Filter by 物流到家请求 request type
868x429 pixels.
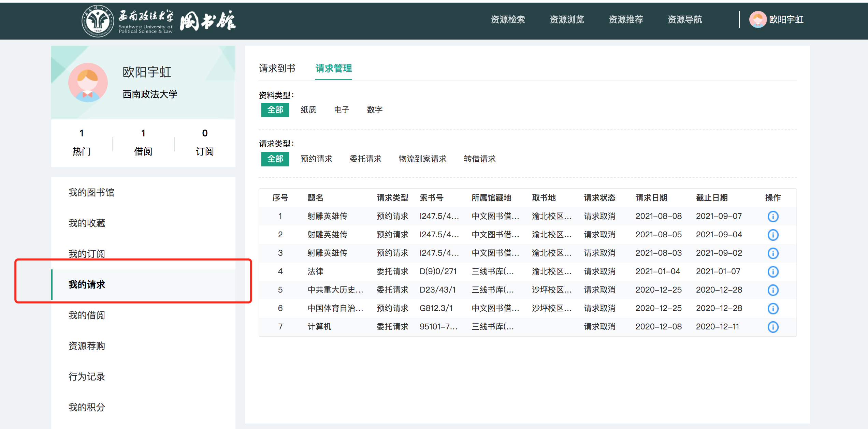coord(422,159)
